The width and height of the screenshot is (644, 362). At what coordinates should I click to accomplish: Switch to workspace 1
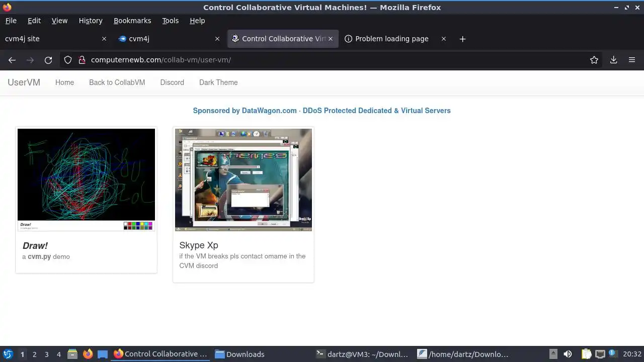point(22,354)
